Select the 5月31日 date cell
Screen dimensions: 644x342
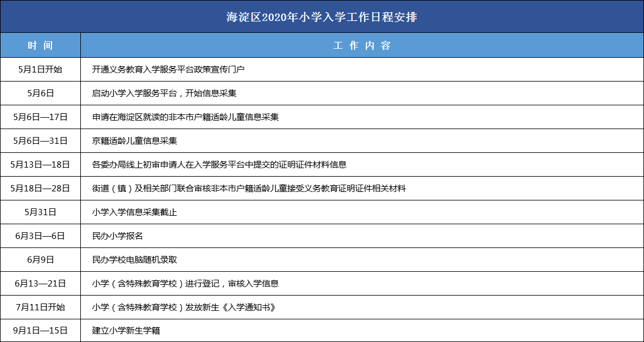pos(40,212)
